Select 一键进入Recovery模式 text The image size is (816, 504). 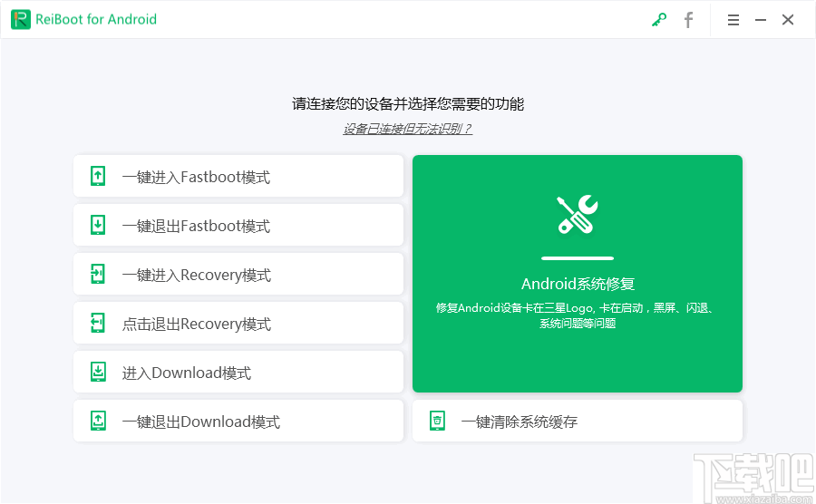197,276
